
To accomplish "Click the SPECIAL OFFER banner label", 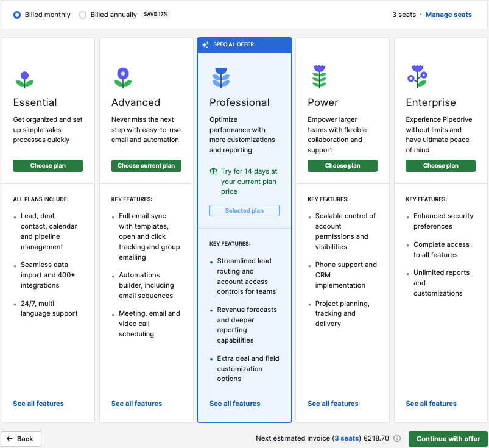I will point(234,44).
